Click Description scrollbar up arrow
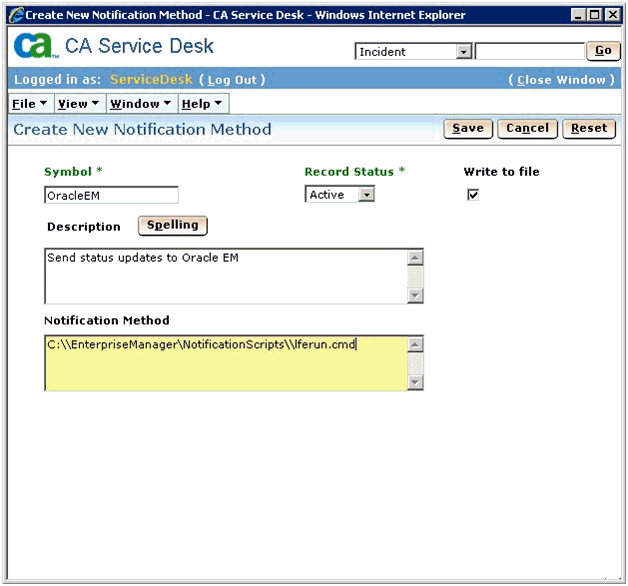The width and height of the screenshot is (628, 586). (x=415, y=258)
